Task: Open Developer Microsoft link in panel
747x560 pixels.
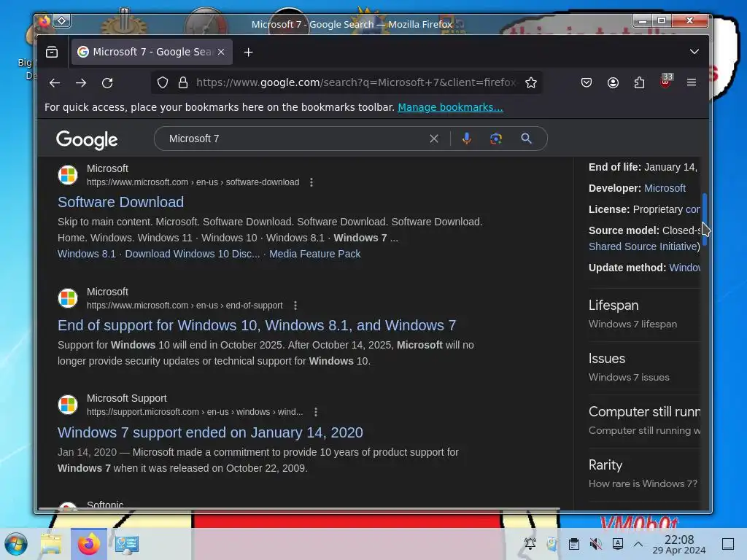Action: pos(665,188)
